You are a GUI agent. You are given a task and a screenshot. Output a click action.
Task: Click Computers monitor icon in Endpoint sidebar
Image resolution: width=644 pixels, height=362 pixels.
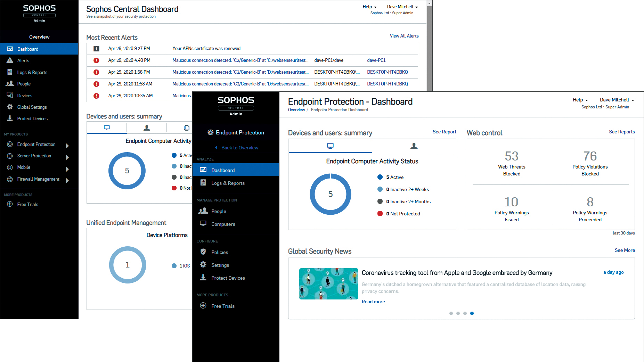203,224
